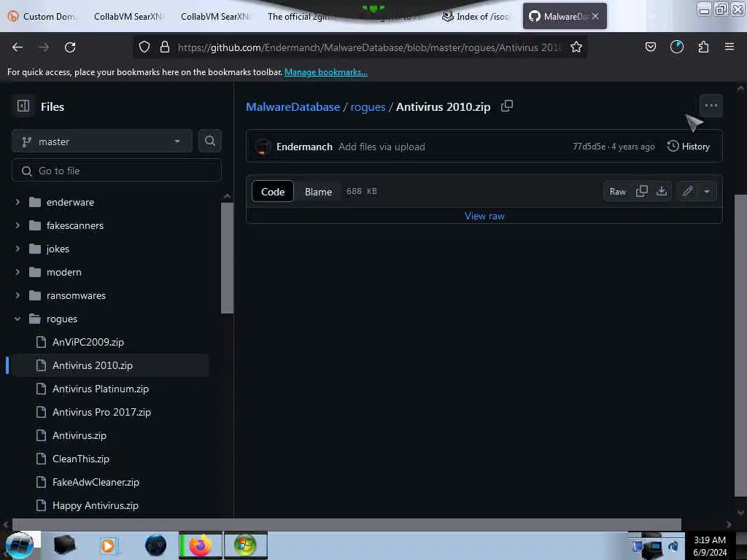Copy raw file contents icon
The image size is (747, 560).
[x=642, y=191]
